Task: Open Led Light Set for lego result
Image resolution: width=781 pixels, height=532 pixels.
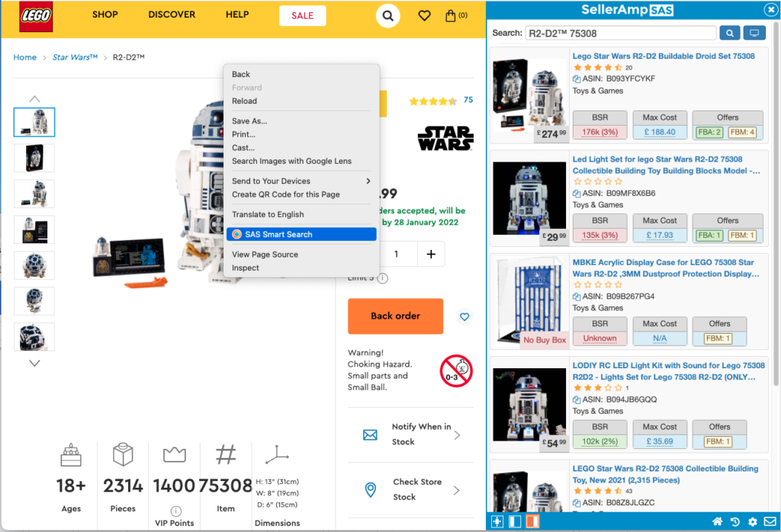Action: (667, 165)
